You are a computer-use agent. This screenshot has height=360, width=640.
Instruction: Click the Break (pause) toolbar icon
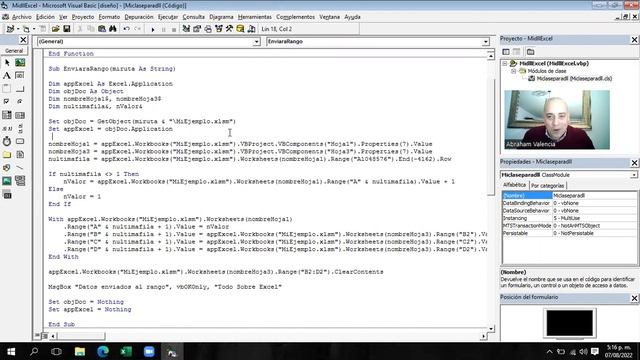164,29
